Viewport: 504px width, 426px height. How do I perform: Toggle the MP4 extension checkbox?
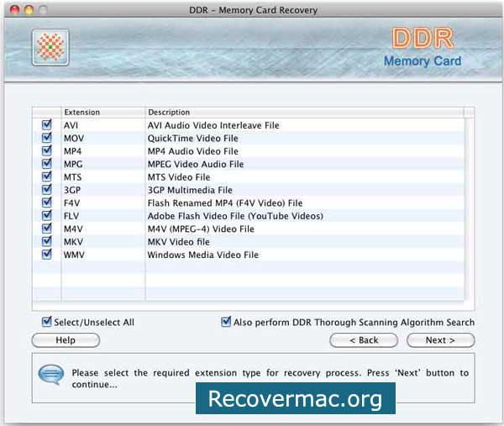(x=47, y=150)
